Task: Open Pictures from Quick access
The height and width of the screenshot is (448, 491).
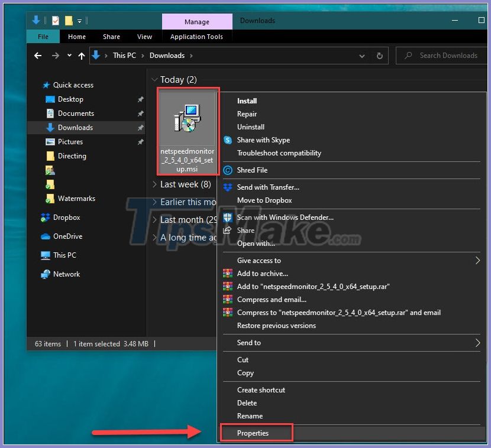Action: tap(70, 142)
